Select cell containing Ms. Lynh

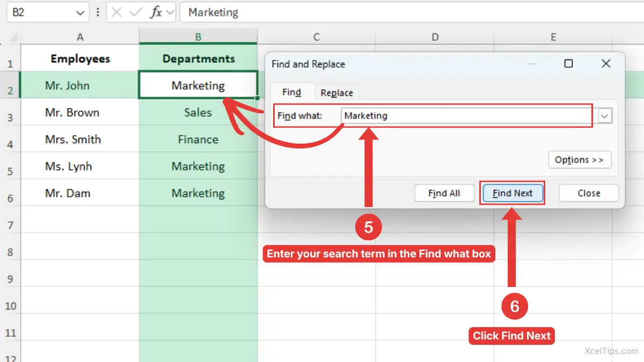[80, 166]
